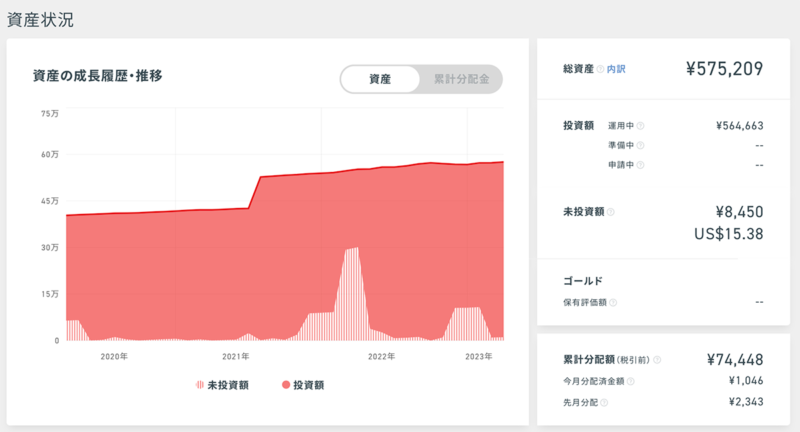Click the 投資額 label in summary panel
The height and width of the screenshot is (432, 800).
coord(579,125)
